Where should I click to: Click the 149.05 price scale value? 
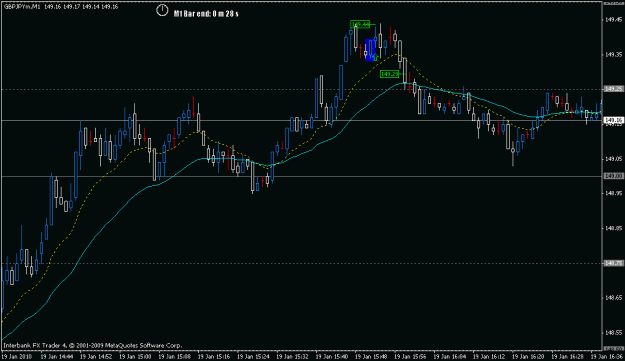point(613,159)
